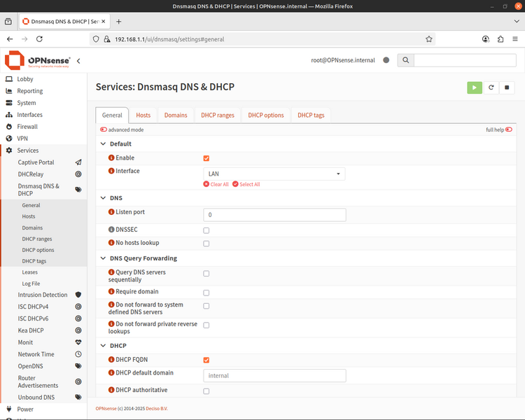Screen dimensions: 525x420
Task: Toggle the full help switch
Action: (509, 129)
